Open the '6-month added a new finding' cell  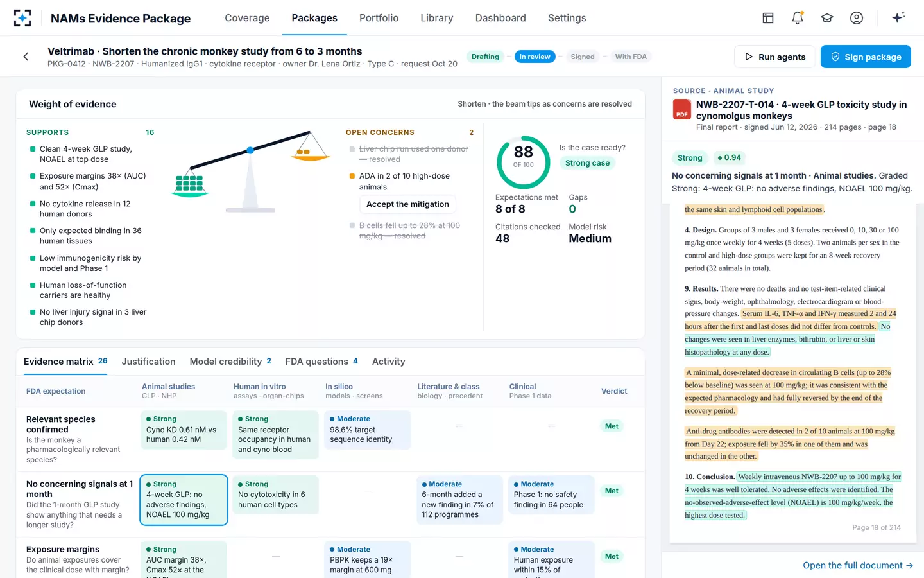(x=459, y=500)
